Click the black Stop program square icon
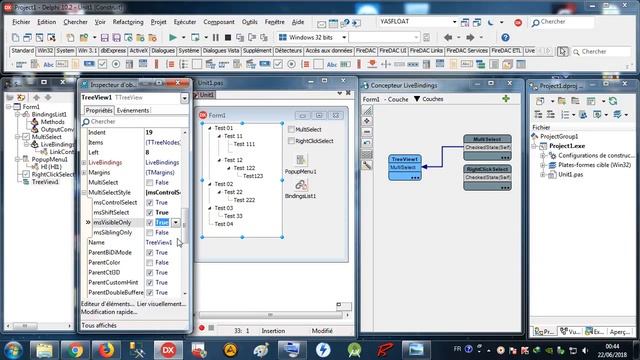The height and width of the screenshot is (360, 640). pyautogui.click(x=228, y=38)
